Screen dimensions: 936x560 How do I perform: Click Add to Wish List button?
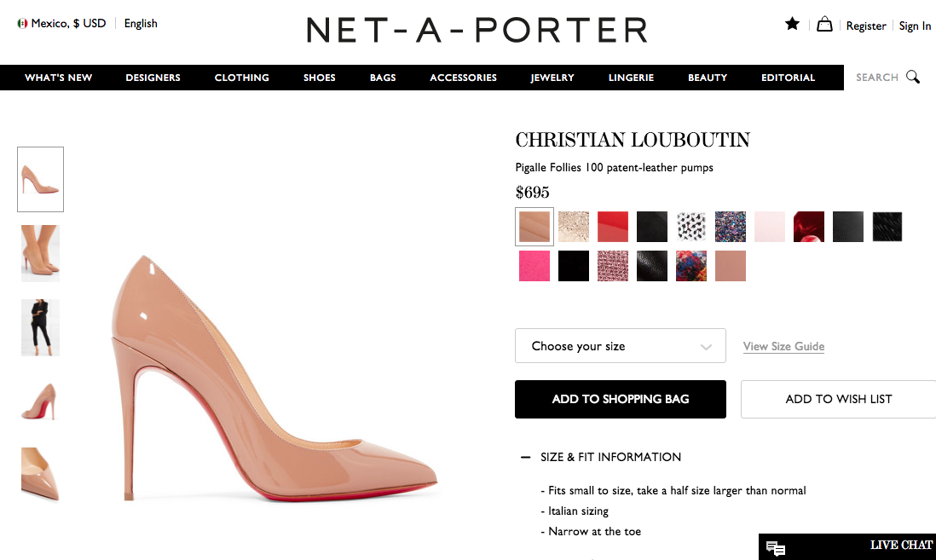(x=838, y=399)
